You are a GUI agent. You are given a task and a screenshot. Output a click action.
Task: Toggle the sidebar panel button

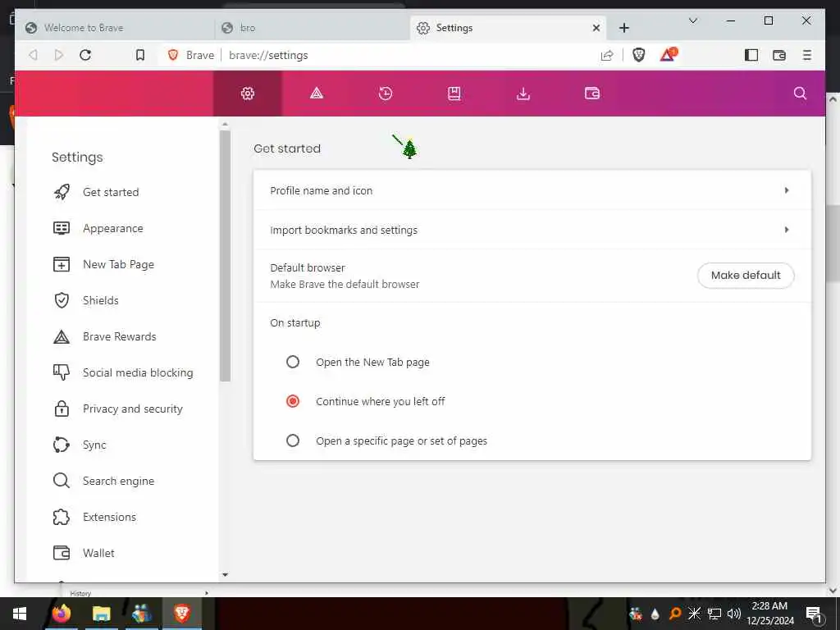[x=751, y=55]
